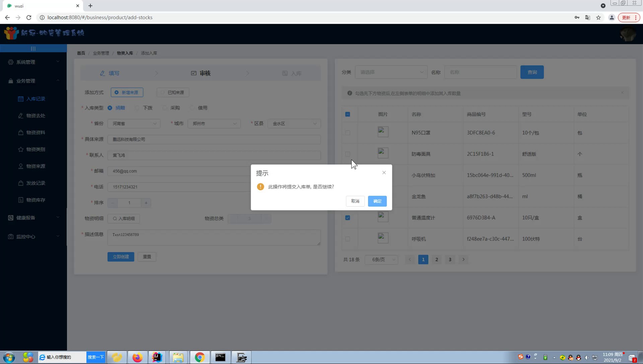This screenshot has height=364, width=643.
Task: Open the 6条/页 page size dropdown
Action: click(x=382, y=260)
